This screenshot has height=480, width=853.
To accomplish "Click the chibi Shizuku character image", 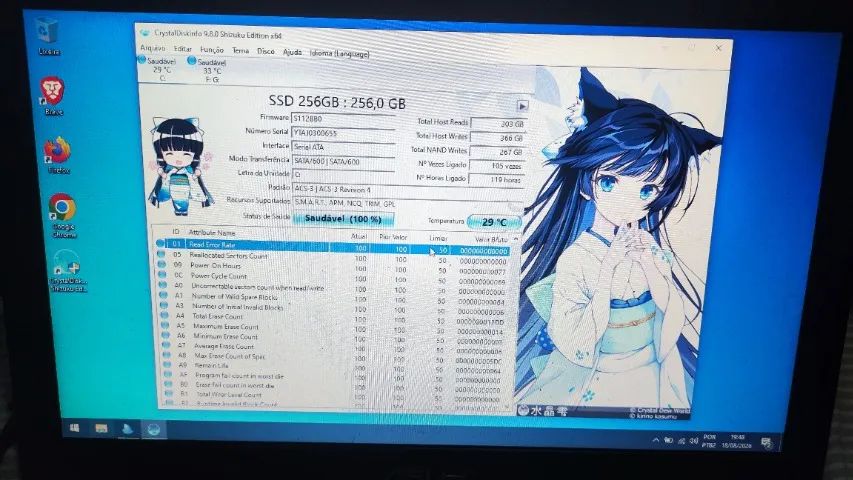I will 180,165.
